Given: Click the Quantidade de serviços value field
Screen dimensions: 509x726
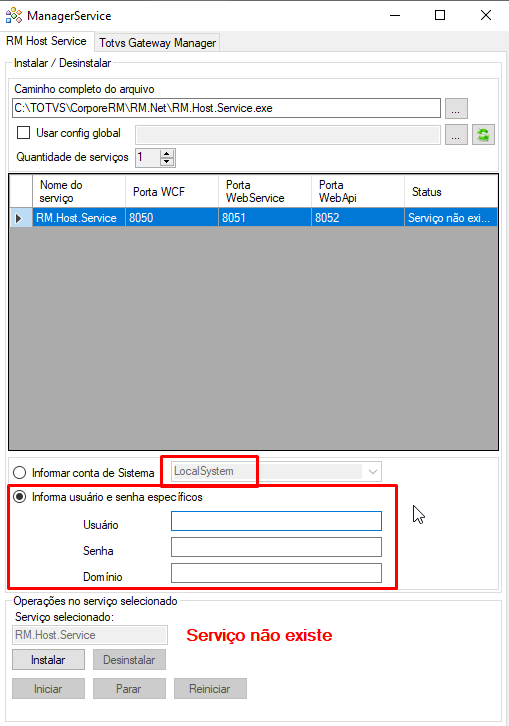Looking at the screenshot, I should [x=148, y=157].
